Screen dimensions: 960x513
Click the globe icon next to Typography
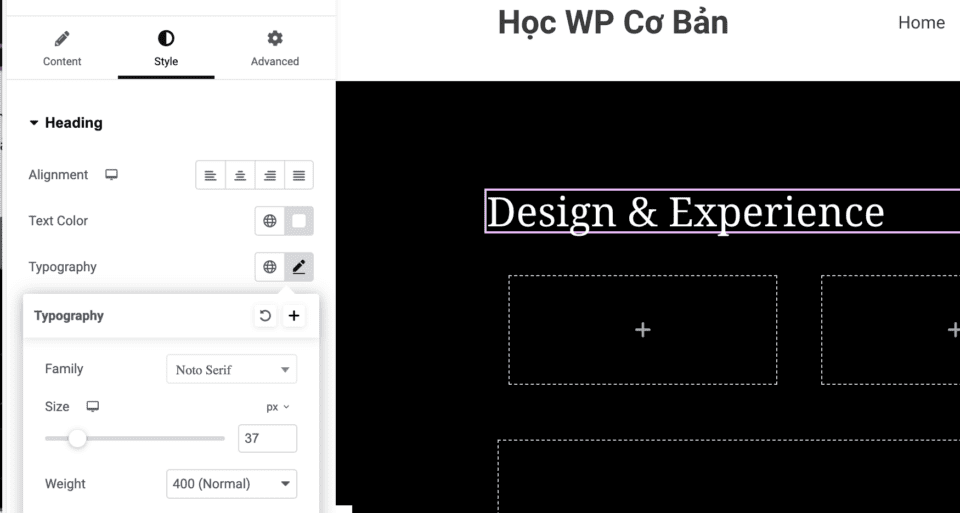point(270,267)
